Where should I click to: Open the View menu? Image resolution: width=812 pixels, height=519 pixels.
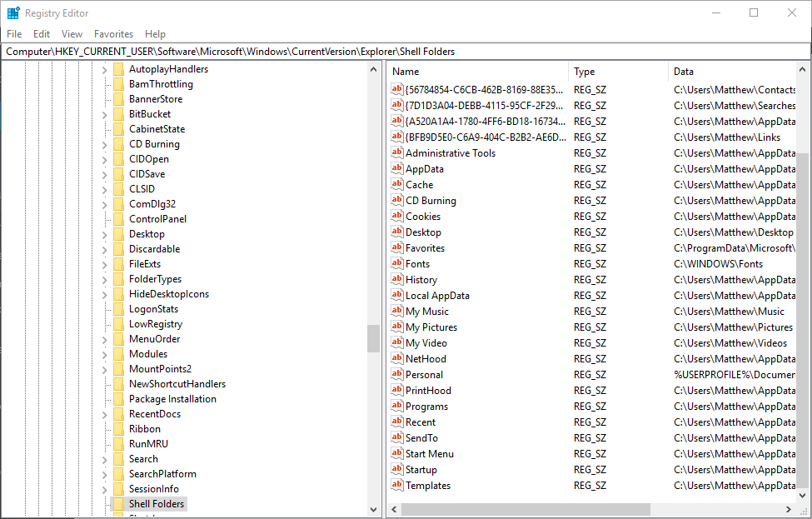point(72,33)
